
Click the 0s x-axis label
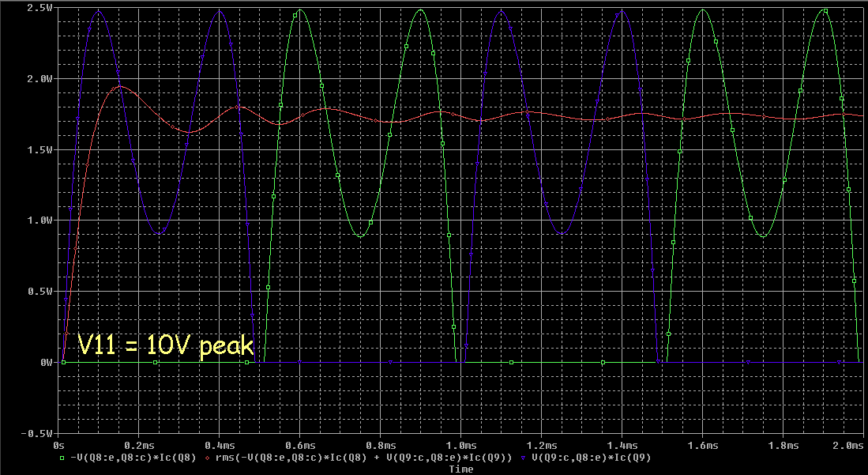click(x=59, y=446)
